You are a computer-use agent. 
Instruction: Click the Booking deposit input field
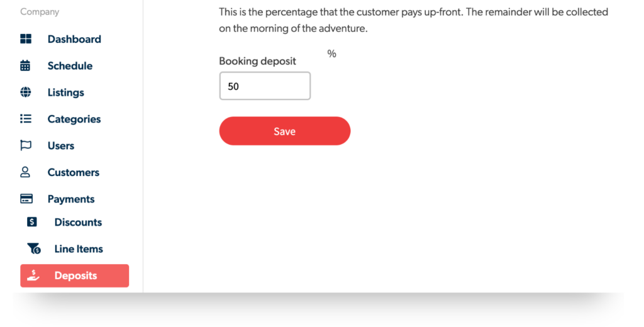click(265, 86)
